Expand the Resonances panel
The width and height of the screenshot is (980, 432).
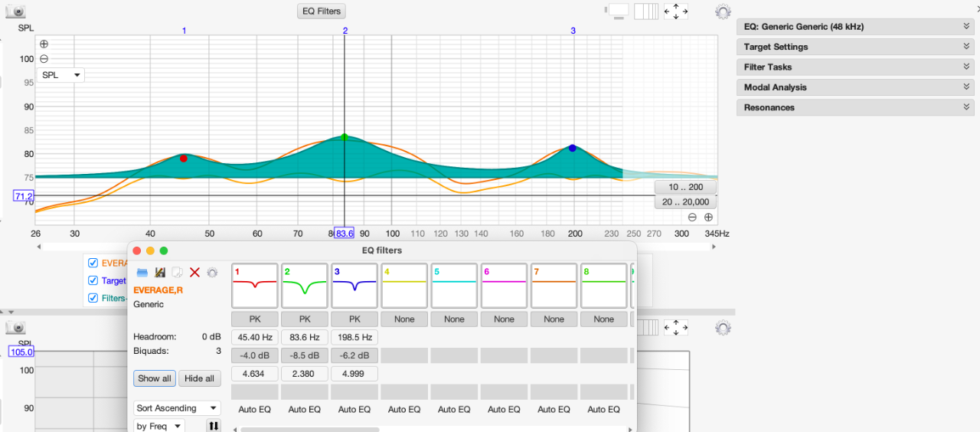point(855,107)
